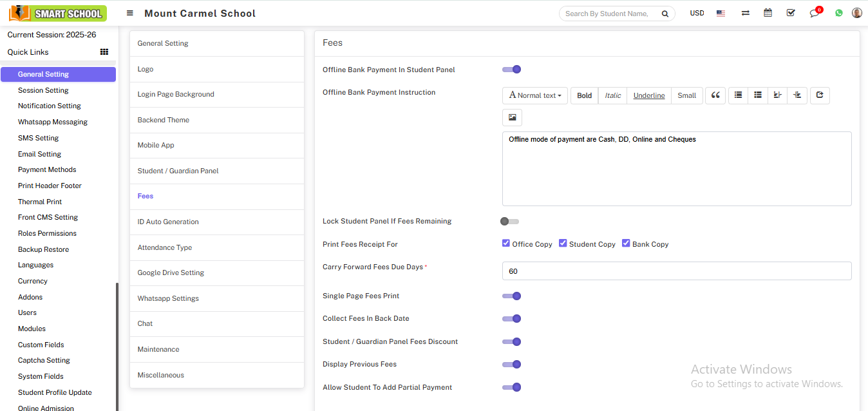Uncheck the Office Copy checkbox
Viewport: 868px width, 411px height.
tap(506, 244)
